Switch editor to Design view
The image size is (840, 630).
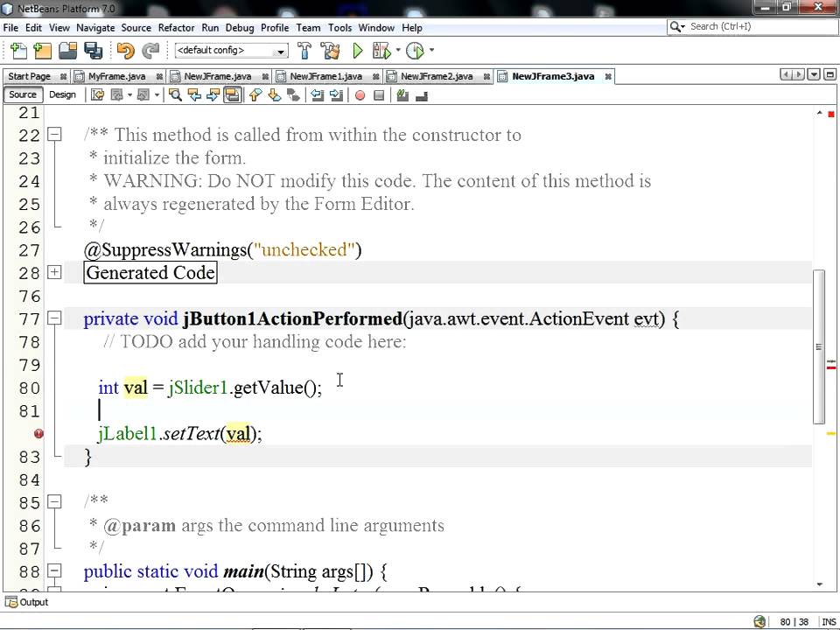[x=63, y=94]
